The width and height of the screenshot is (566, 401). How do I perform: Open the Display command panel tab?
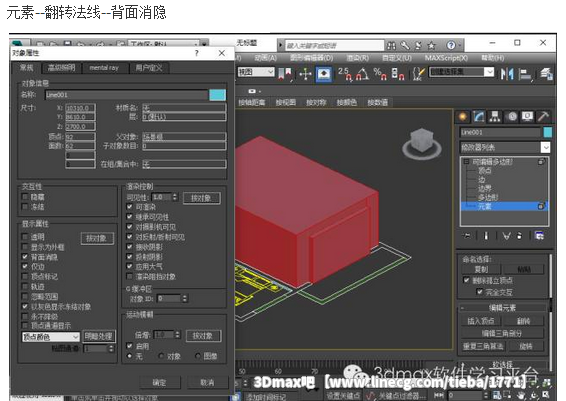click(527, 117)
